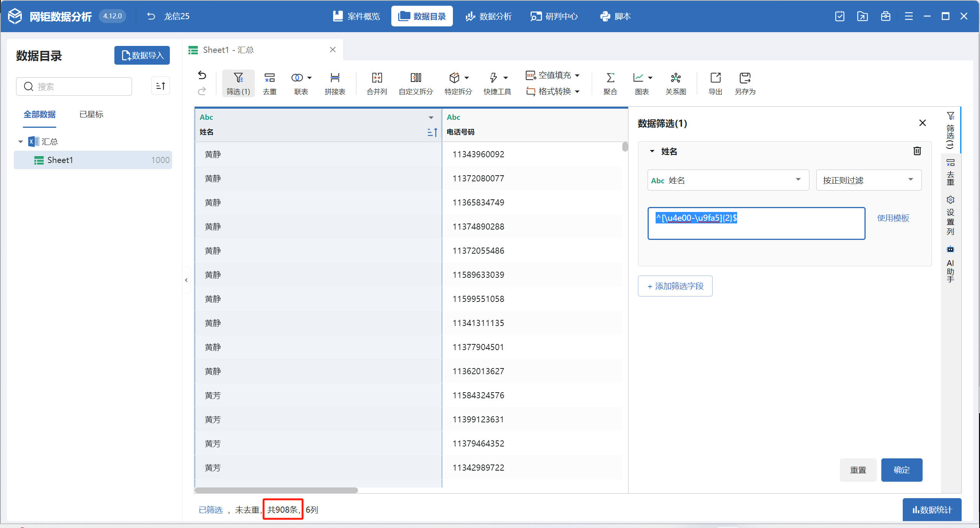The width and height of the screenshot is (980, 528).
Task: Switch to the 数据分析 top tab
Action: point(488,16)
